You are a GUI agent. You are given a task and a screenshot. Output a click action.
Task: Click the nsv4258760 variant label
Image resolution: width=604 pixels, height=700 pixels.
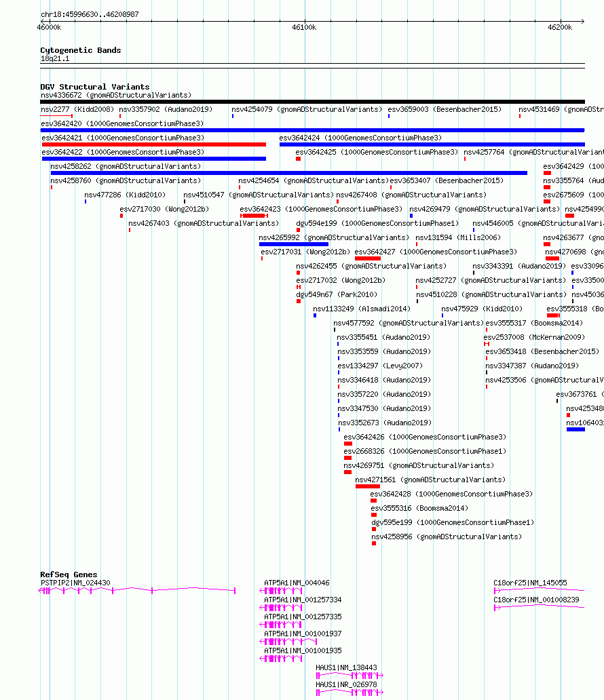(126, 181)
